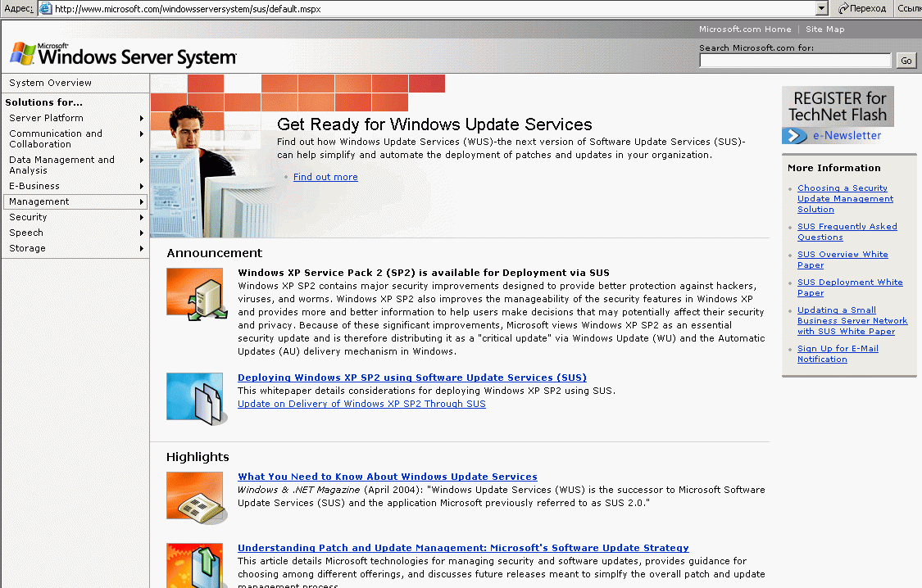Viewport: 922px width, 588px height.
Task: Open the Site Map link
Action: coord(825,29)
